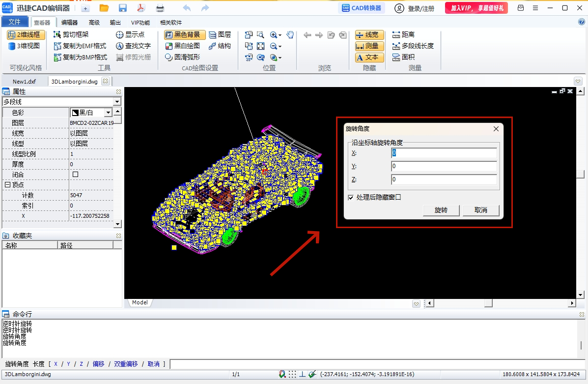The height and width of the screenshot is (384, 588).
Task: Select the 3维视图 view style icon
Action: click(x=12, y=46)
